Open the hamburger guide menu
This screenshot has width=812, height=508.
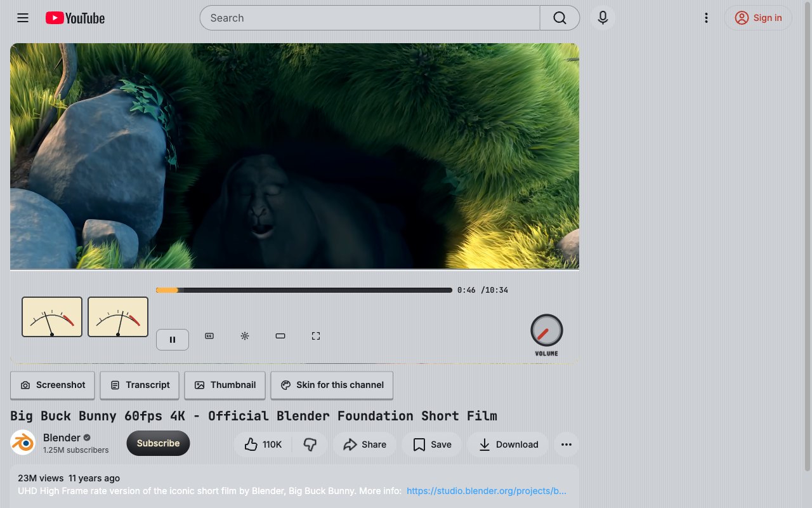23,18
